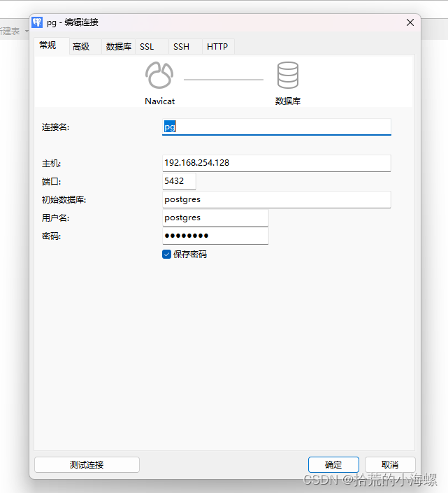Click the 主机 label
The image size is (448, 493).
[x=51, y=164]
